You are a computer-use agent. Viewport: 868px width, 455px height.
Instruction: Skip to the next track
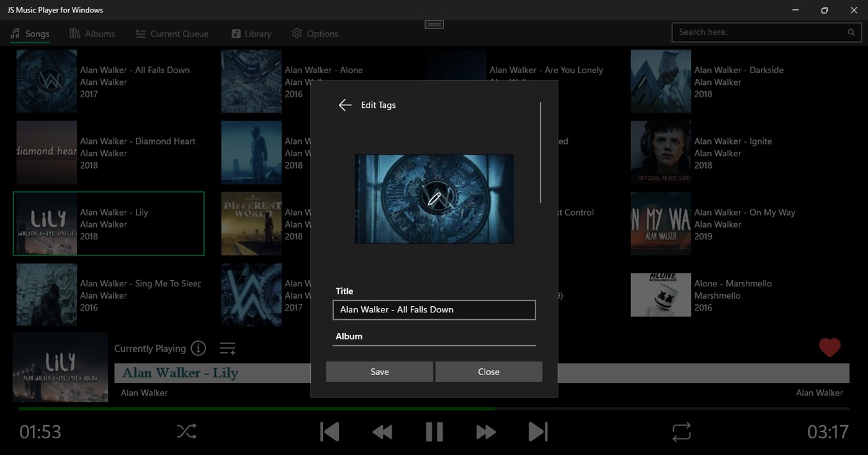[x=537, y=431]
